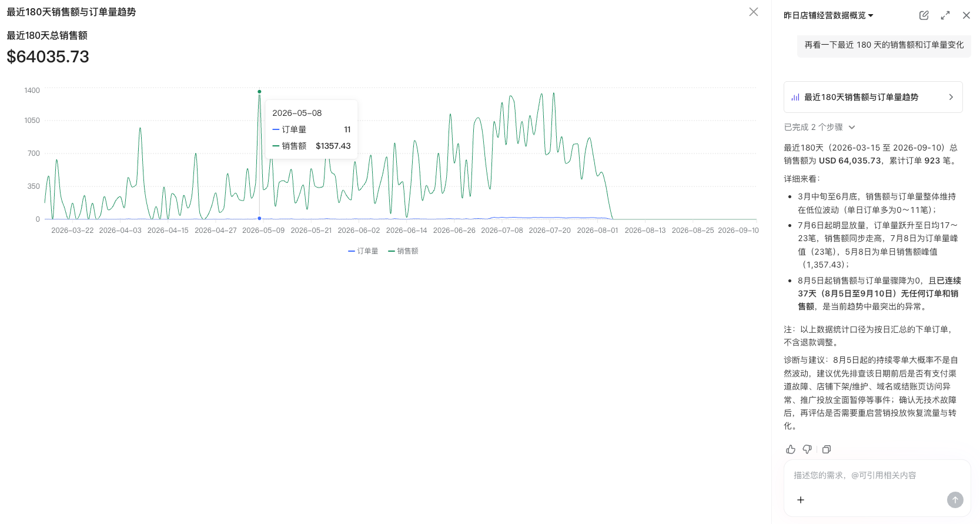Click the 最近180天总销售额 label

pos(47,35)
